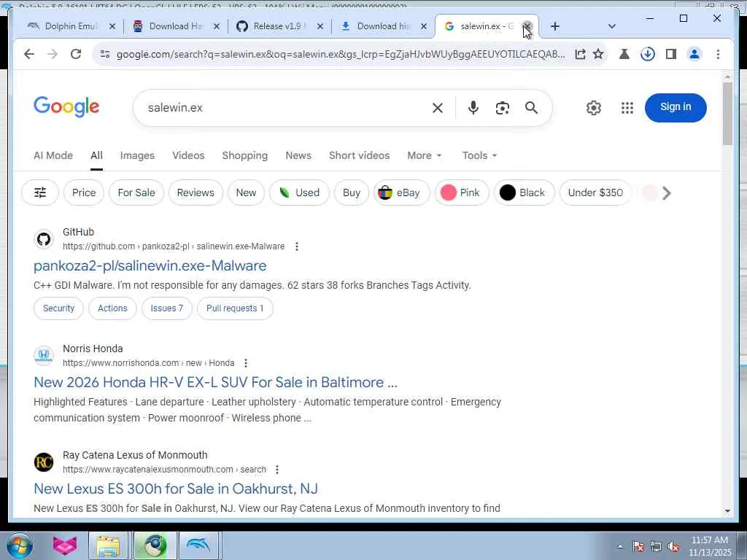Expand the Tools dropdown
Viewport: 747px width, 560px height.
(x=479, y=156)
